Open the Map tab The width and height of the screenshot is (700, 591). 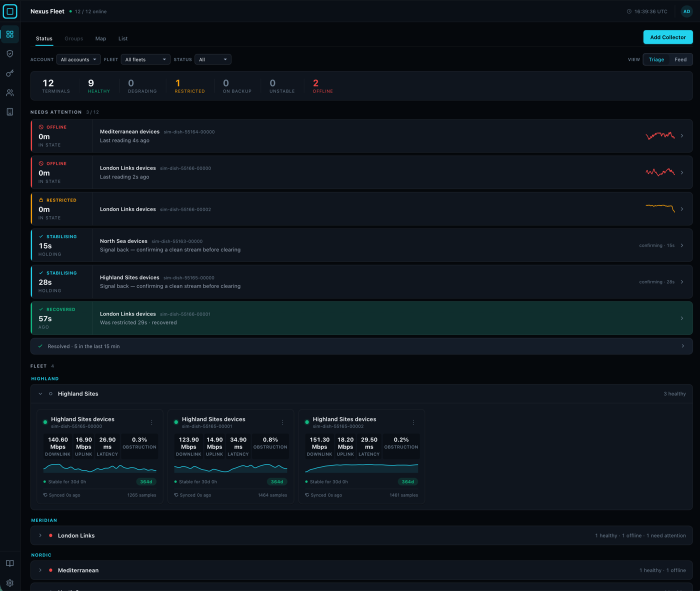tap(100, 38)
